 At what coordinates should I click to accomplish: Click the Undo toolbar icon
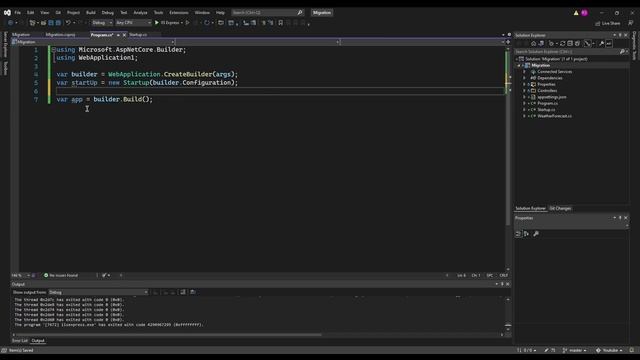pos(68,23)
